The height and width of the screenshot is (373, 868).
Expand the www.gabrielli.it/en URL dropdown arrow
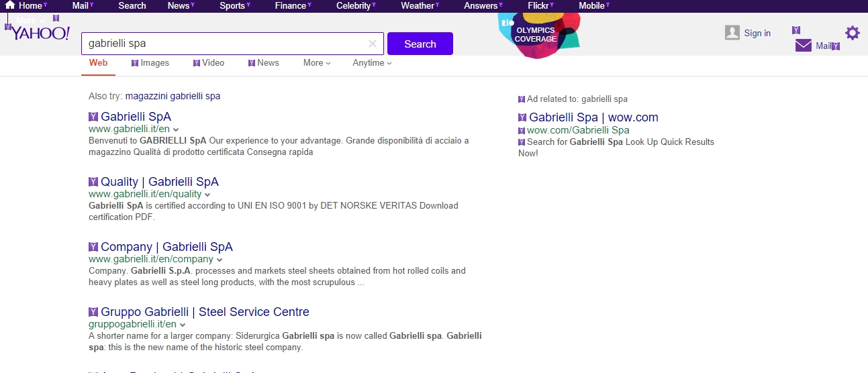pyautogui.click(x=176, y=129)
